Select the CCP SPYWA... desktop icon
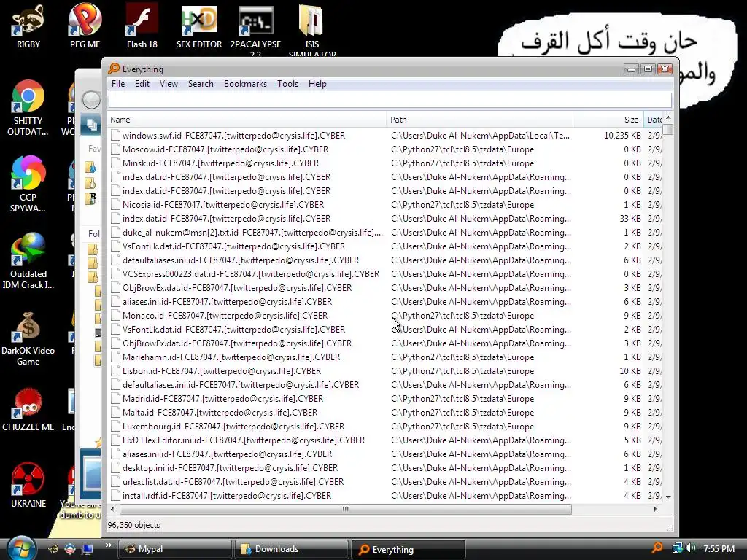The width and height of the screenshot is (747, 560). (x=28, y=184)
